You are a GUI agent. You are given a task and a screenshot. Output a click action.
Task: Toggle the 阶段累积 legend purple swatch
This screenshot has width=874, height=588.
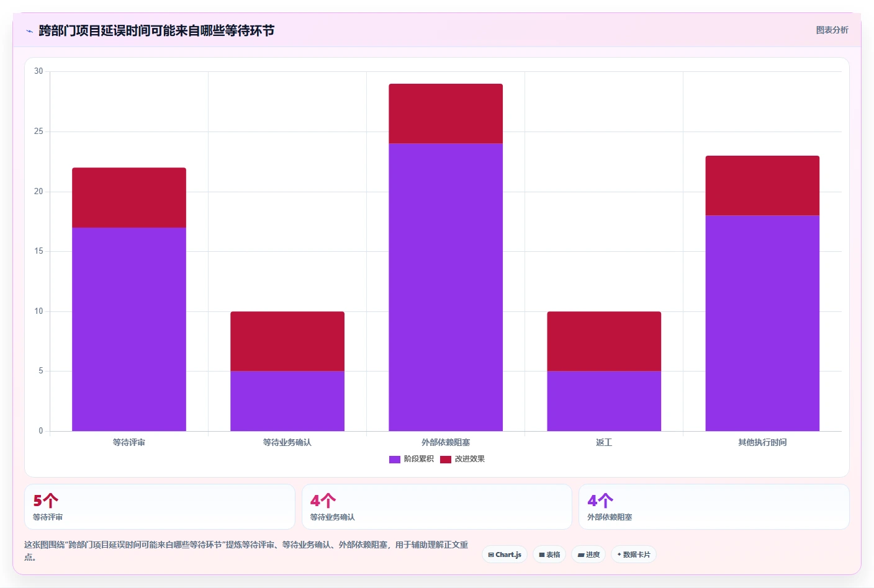(x=395, y=460)
